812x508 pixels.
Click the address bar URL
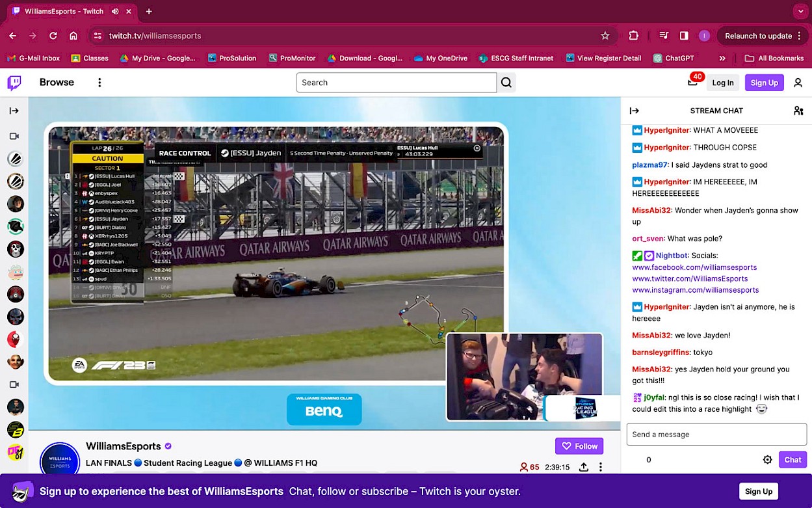tap(155, 36)
